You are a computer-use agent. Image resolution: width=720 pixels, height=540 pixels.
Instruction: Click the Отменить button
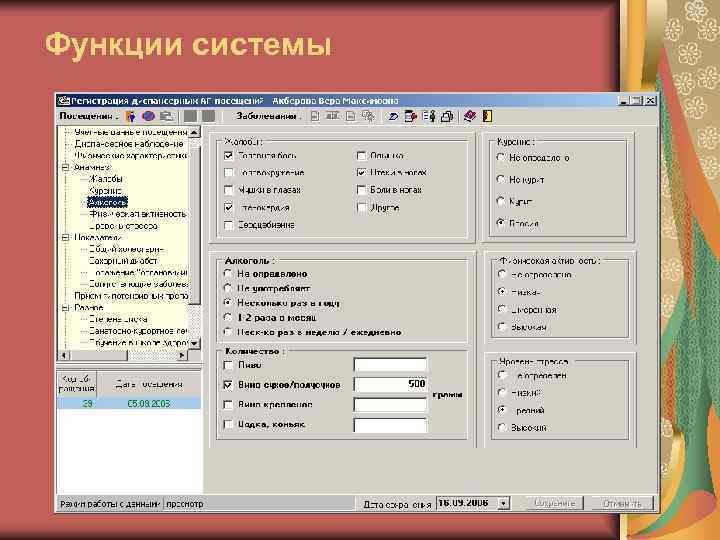[622, 504]
